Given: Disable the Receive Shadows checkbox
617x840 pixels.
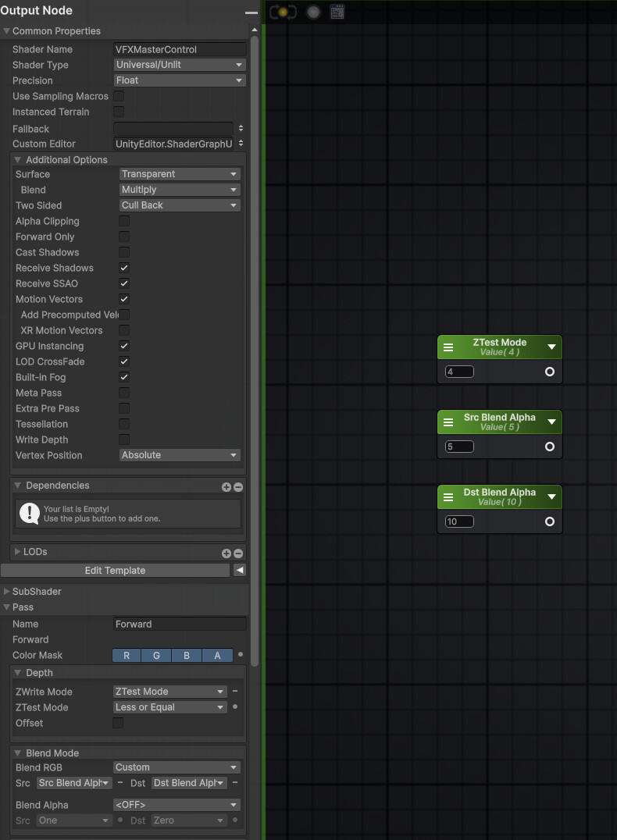Looking at the screenshot, I should tap(124, 268).
